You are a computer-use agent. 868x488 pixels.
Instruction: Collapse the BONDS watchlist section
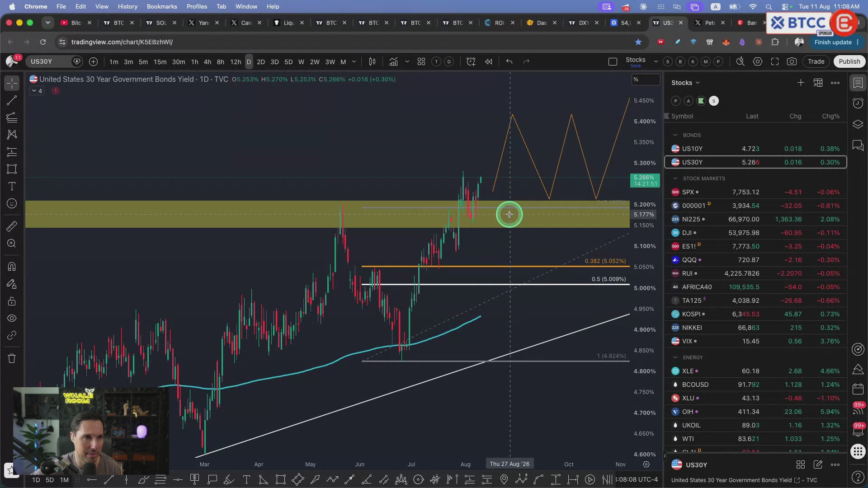click(x=675, y=135)
